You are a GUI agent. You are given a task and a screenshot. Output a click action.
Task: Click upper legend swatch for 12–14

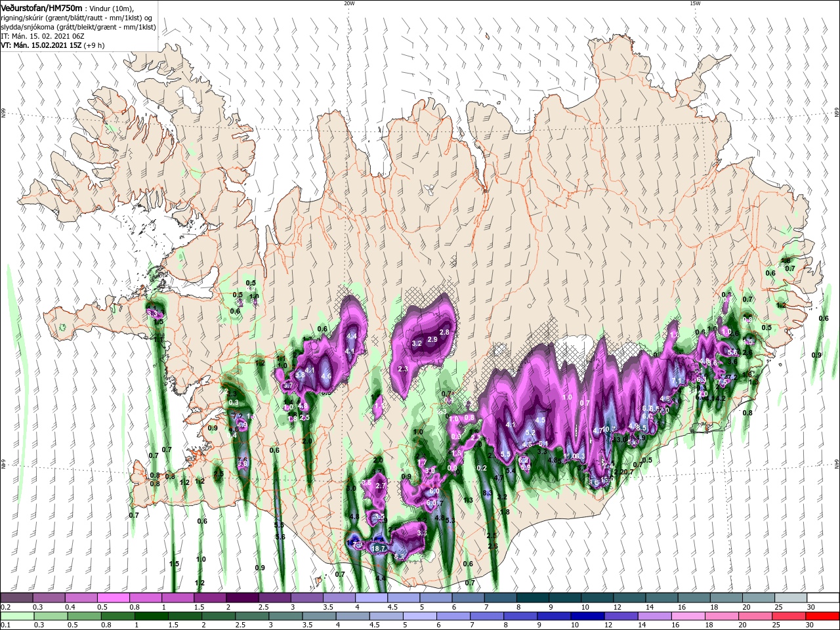630,598
